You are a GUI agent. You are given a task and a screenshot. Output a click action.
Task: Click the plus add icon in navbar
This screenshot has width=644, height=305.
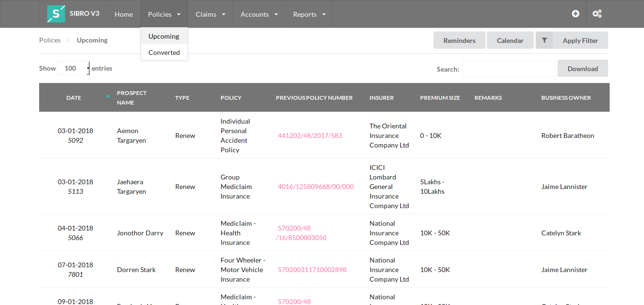575,14
